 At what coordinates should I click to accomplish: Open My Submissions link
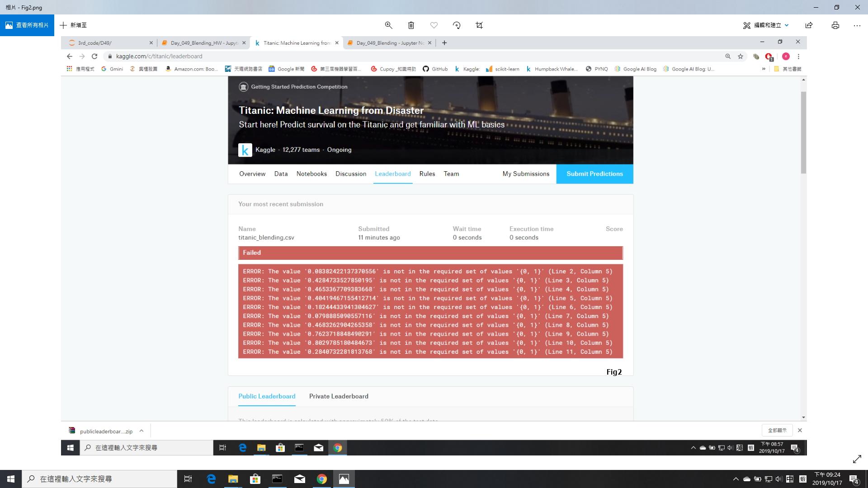point(526,174)
